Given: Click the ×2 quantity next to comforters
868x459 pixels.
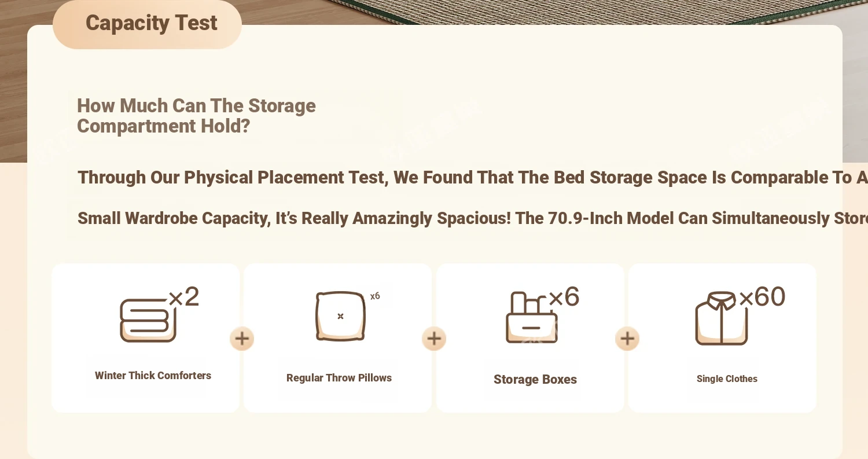Looking at the screenshot, I should click(184, 297).
